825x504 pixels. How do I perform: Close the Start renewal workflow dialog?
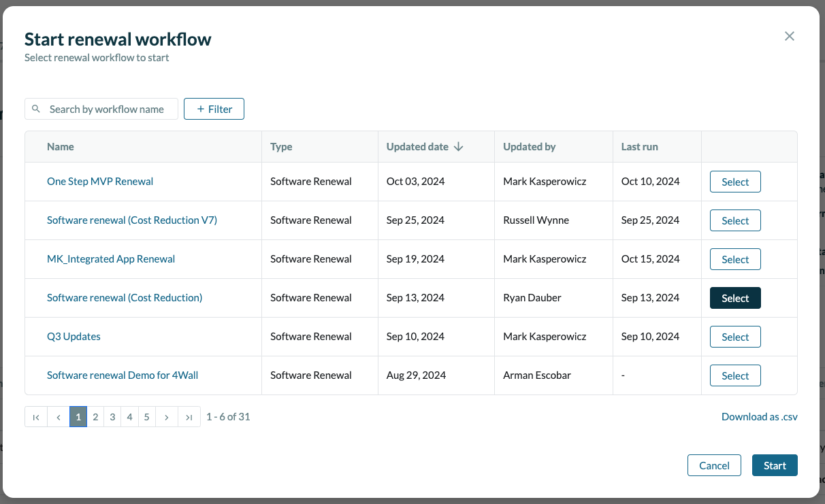coord(789,36)
